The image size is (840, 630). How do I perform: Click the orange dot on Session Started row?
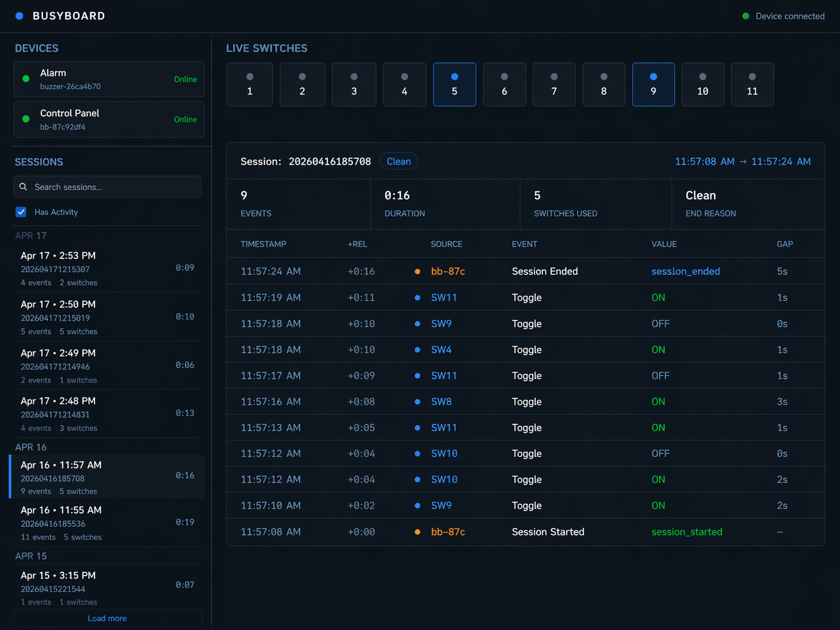(418, 532)
